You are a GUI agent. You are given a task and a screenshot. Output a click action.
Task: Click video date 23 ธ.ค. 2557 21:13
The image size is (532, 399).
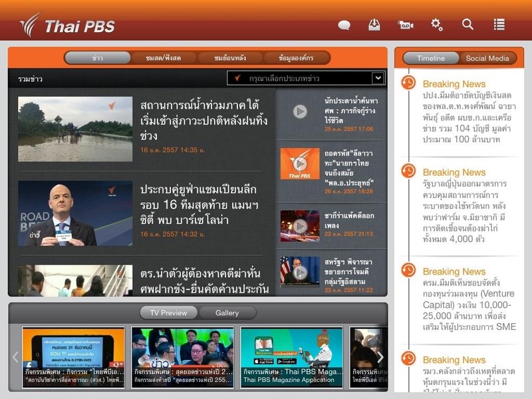click(x=348, y=234)
